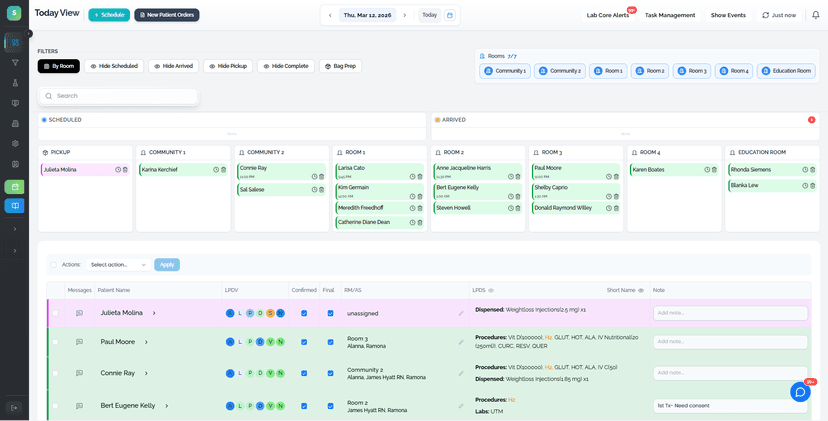Open the Select action dropdown
Viewport: 828px width, 421px height.
[118, 265]
